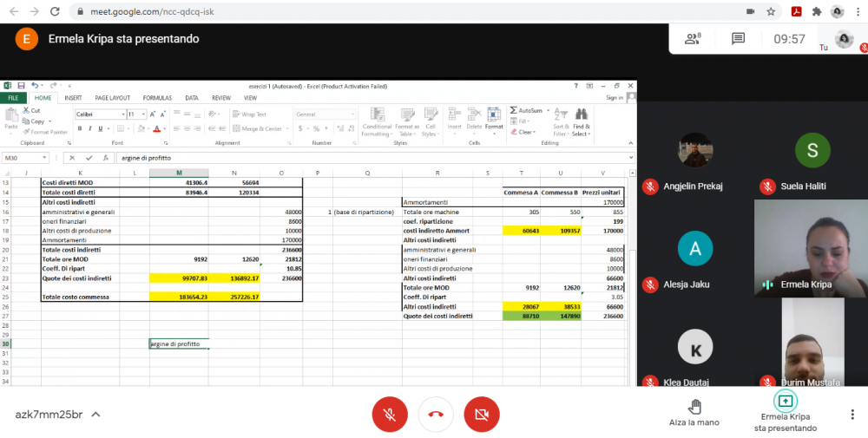
Task: Unmute the microphone in the Meet bar
Action: (x=390, y=415)
